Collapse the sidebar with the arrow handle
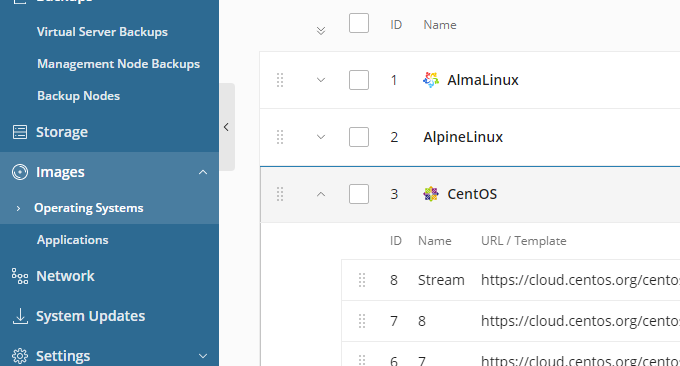This screenshot has width=680, height=366. point(226,127)
